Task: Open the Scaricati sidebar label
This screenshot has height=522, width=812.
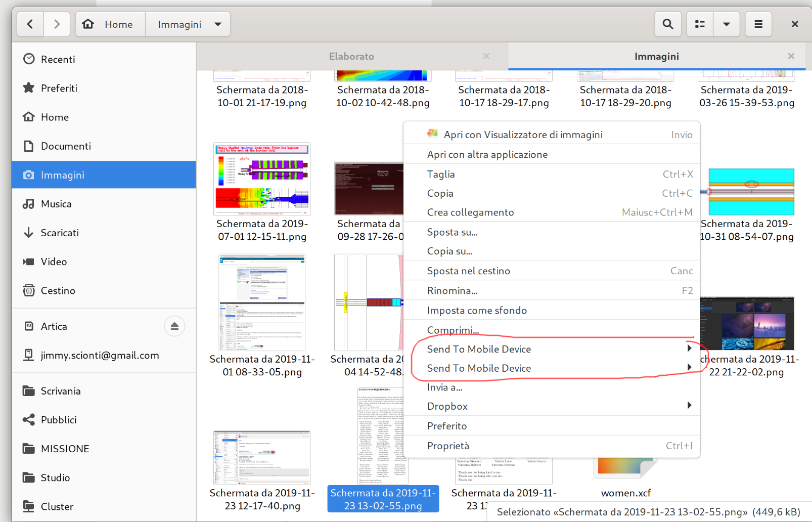Action: point(60,233)
